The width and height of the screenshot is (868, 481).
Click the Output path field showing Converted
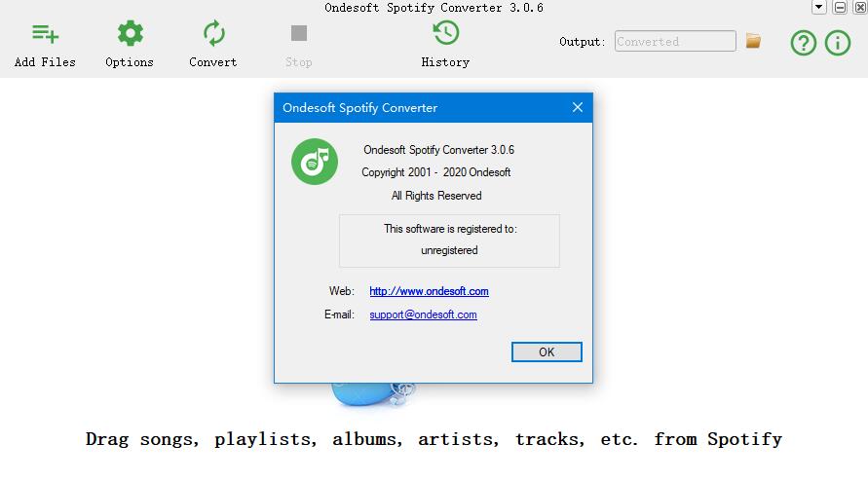coord(675,41)
